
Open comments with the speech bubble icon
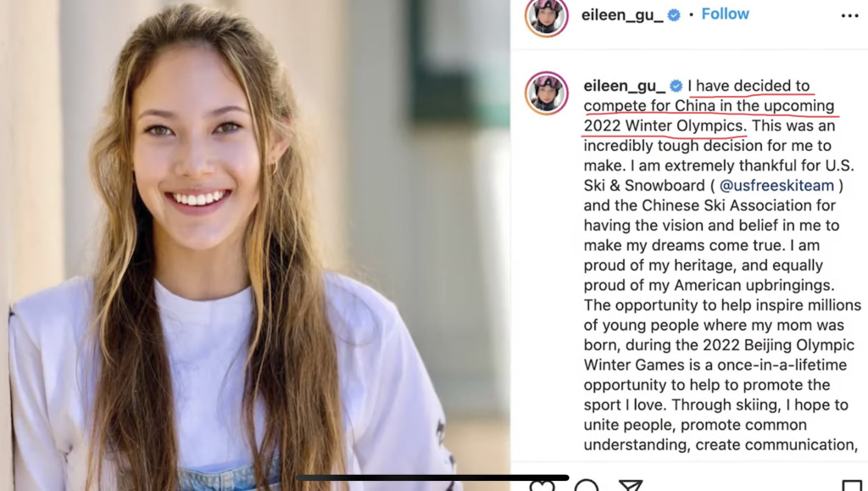pos(587,485)
